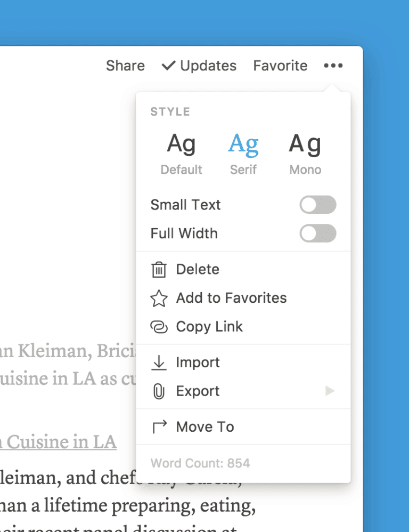Viewport: 409px width, 532px height.
Task: Click the Favorite button
Action: pos(280,65)
